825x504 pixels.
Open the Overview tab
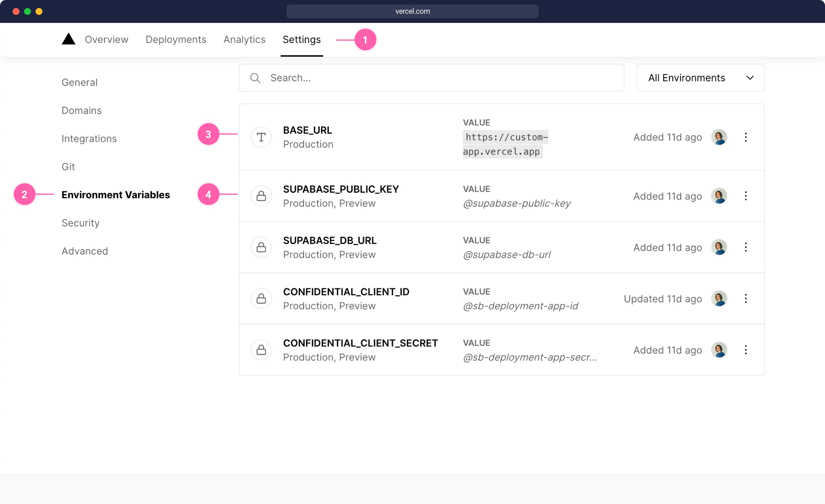(x=107, y=40)
